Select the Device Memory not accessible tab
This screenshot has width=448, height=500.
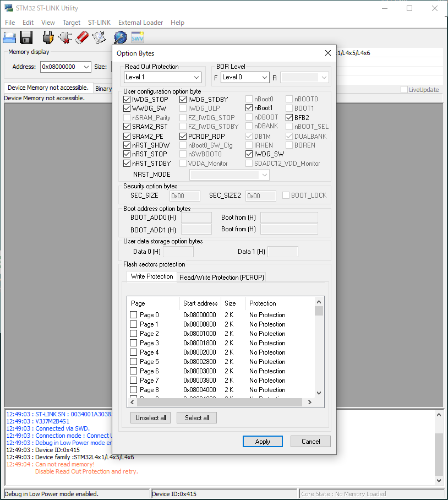coord(48,88)
